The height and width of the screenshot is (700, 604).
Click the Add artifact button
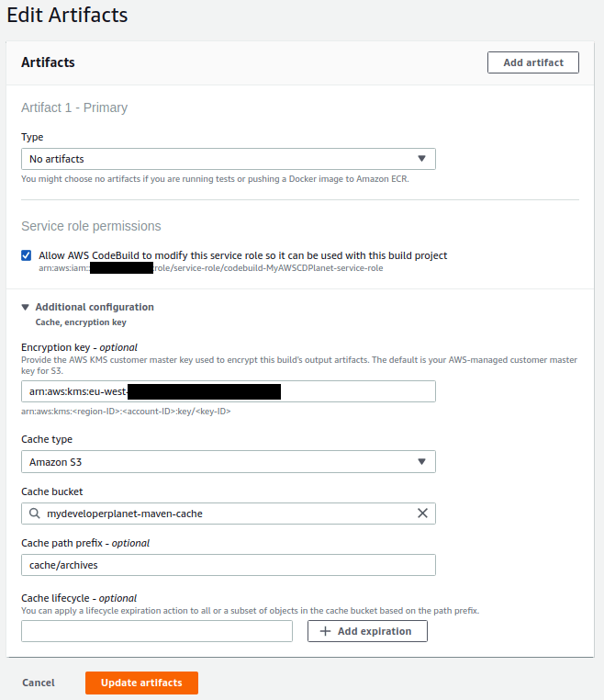click(x=532, y=62)
